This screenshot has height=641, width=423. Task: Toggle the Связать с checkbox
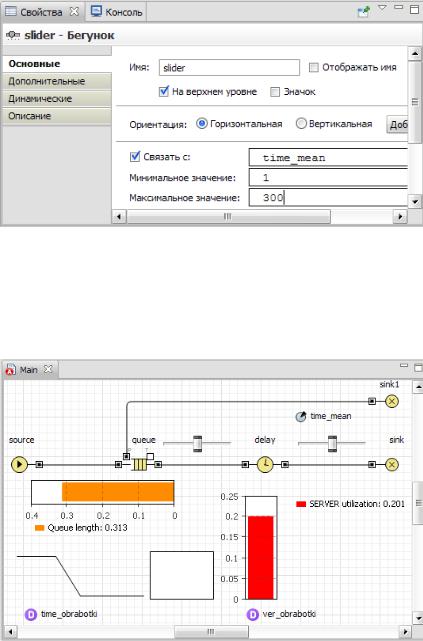click(134, 157)
